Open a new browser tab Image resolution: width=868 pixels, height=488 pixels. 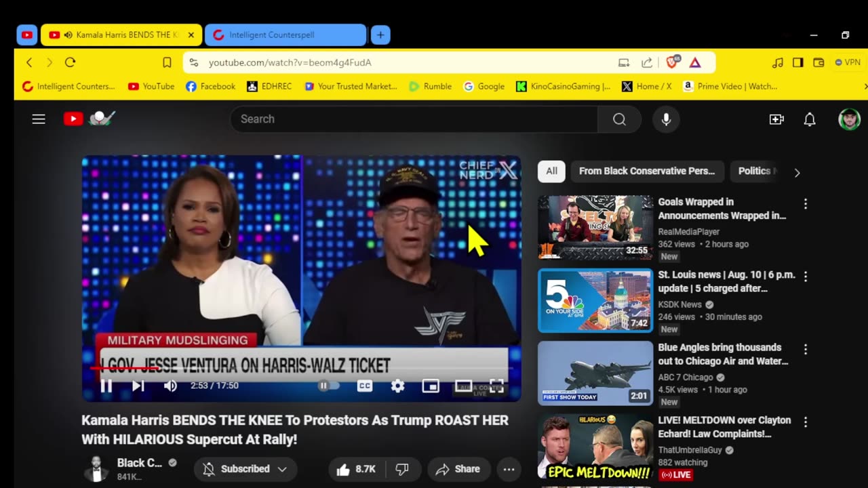[x=380, y=35]
